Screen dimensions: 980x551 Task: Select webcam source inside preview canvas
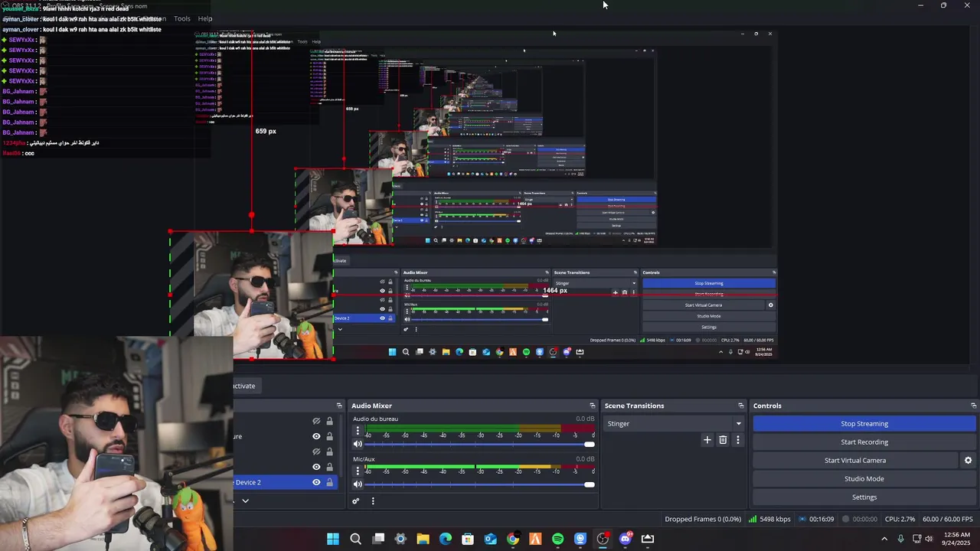251,295
